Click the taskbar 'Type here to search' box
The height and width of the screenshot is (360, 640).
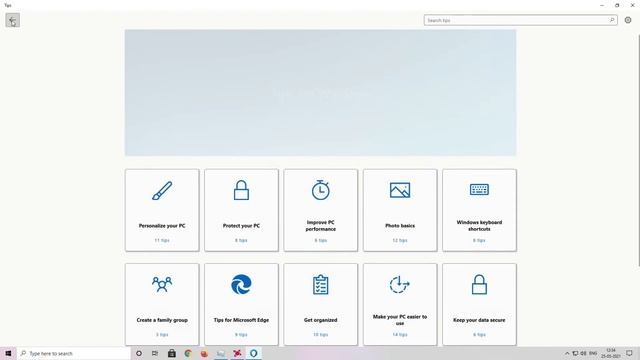(x=73, y=353)
